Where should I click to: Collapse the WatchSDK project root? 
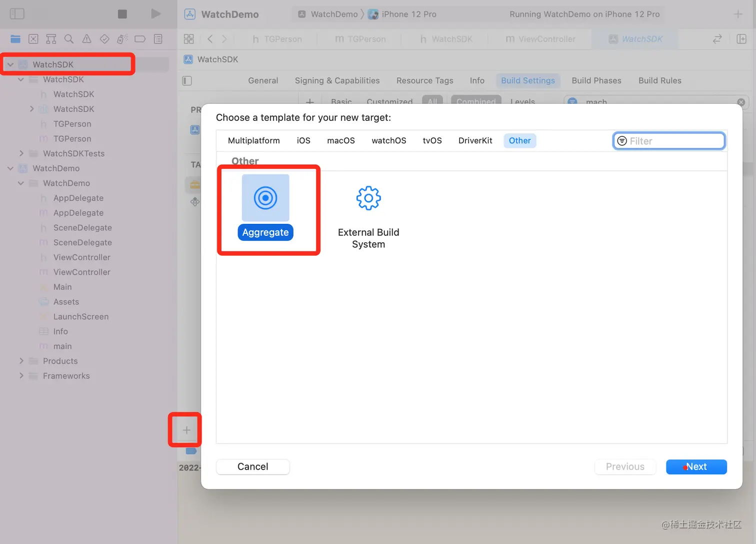[10, 64]
